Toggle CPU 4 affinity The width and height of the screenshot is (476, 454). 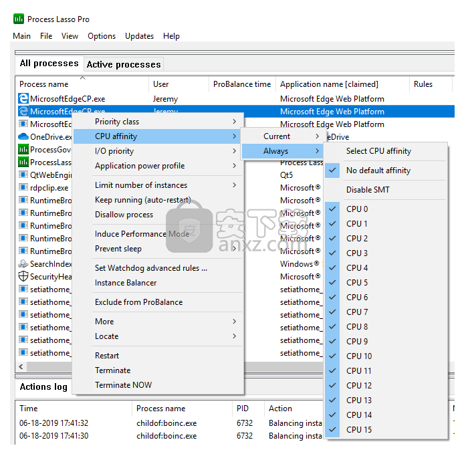386,268
